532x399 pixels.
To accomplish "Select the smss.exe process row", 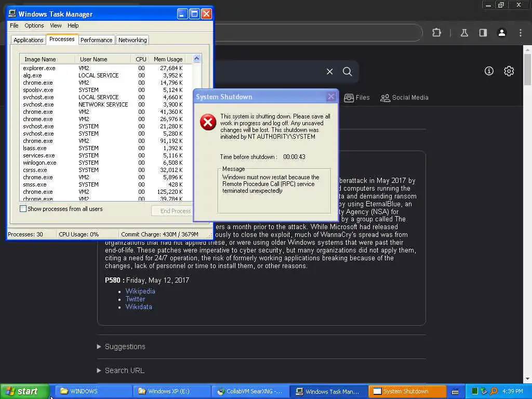I will click(106, 184).
